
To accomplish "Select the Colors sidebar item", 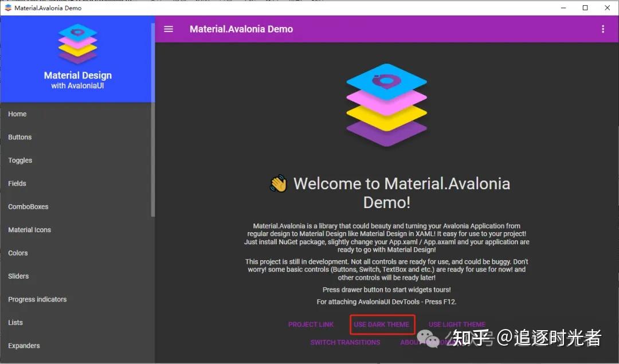I will coord(18,253).
